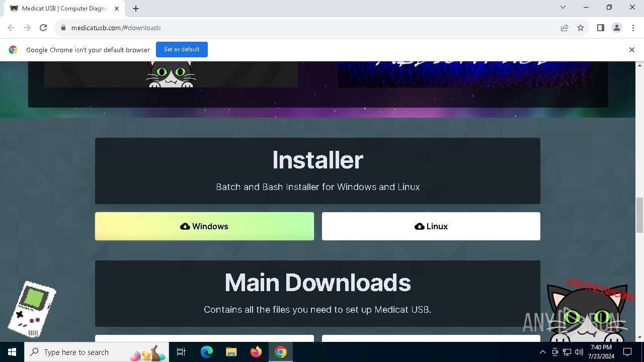
Task: Select Chrome icon on taskbar
Action: (x=281, y=352)
